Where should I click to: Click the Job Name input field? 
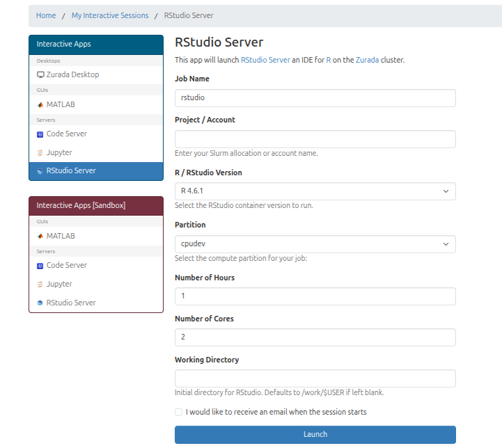315,98
